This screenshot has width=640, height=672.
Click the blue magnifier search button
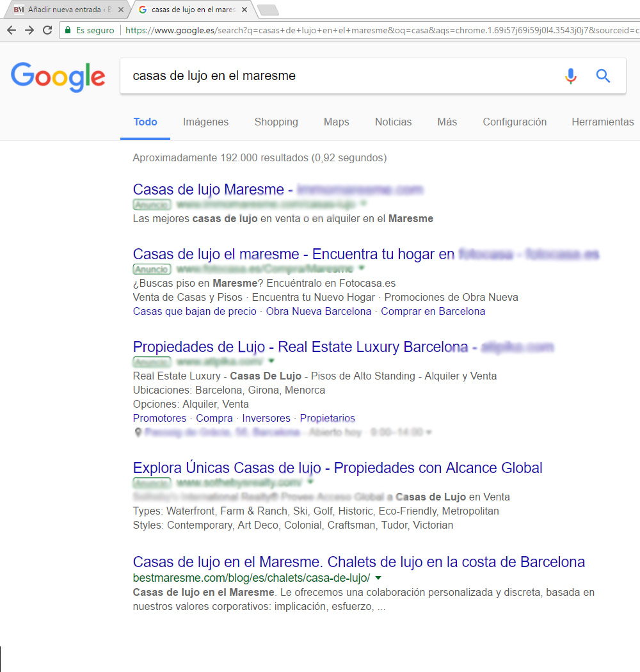[x=603, y=76]
